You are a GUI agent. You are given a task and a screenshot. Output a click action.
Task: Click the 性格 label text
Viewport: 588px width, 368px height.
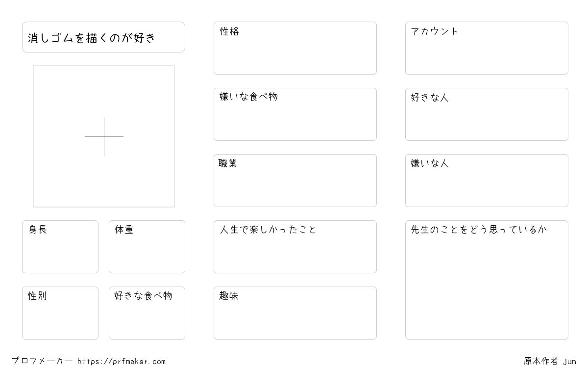click(229, 31)
